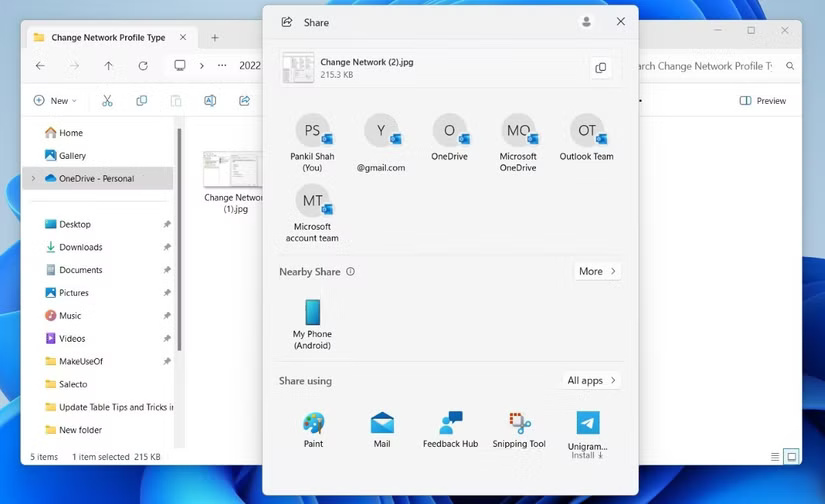Open the New dropdown menu
The width and height of the screenshot is (825, 504).
point(55,101)
